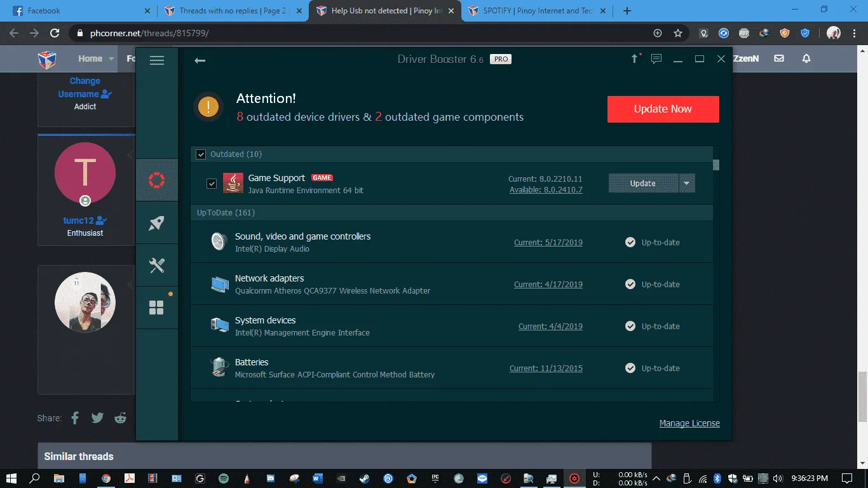
Task: Open the Word icon on taskbar
Action: pyautogui.click(x=318, y=478)
